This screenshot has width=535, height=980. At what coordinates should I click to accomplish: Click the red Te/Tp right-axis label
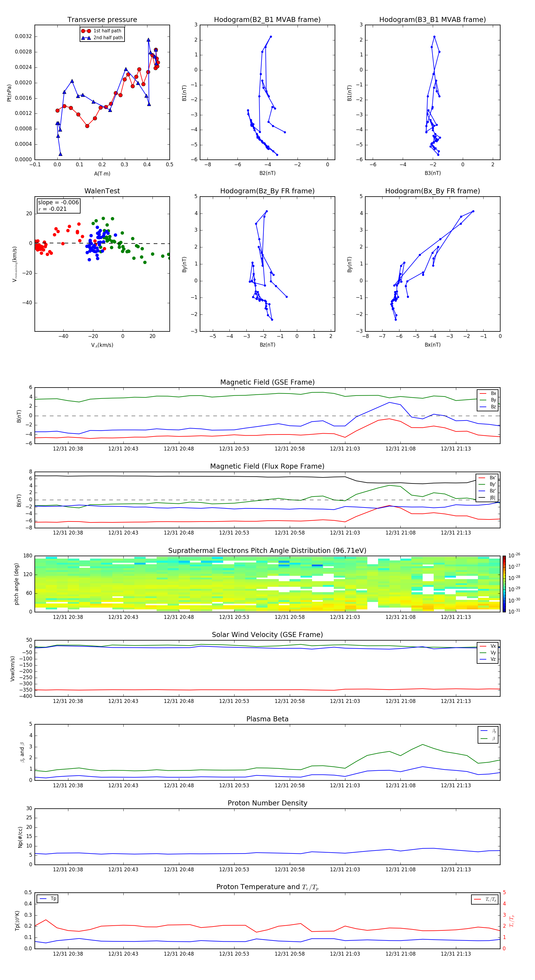[512, 921]
